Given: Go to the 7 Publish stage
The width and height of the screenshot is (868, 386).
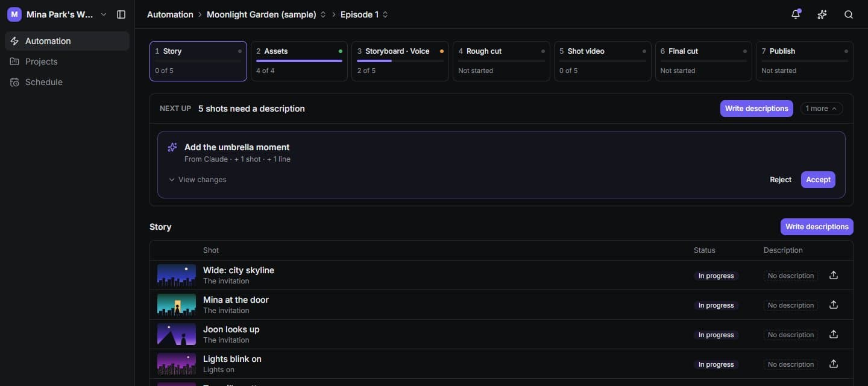Looking at the screenshot, I should tap(805, 61).
